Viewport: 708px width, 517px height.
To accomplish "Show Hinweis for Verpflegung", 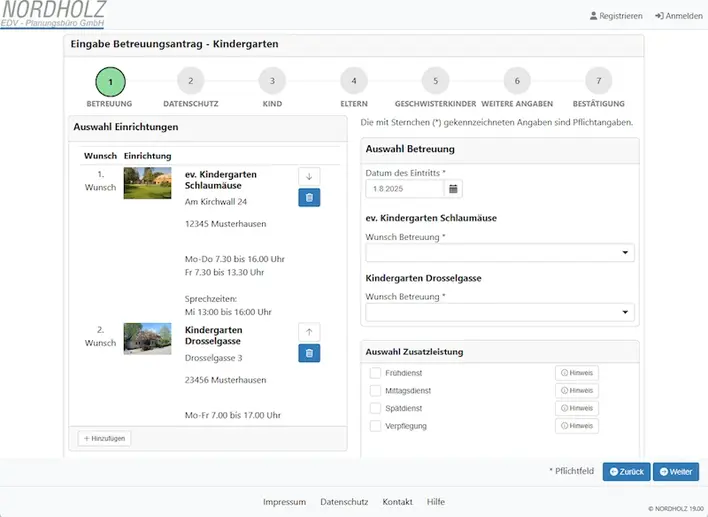I will [x=577, y=426].
